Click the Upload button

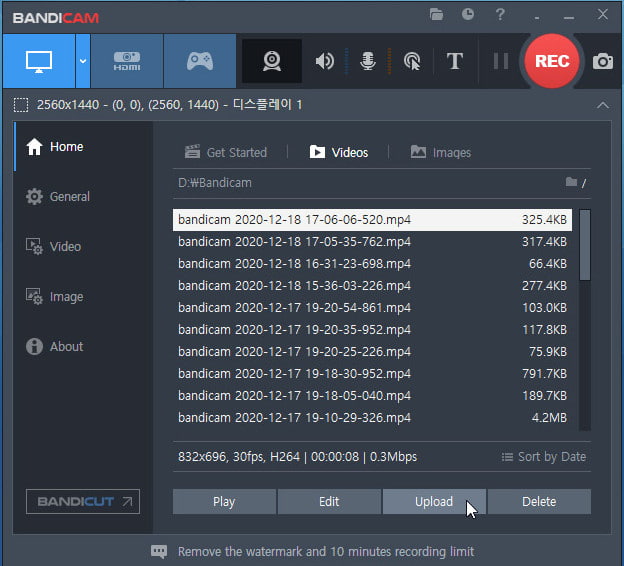434,502
